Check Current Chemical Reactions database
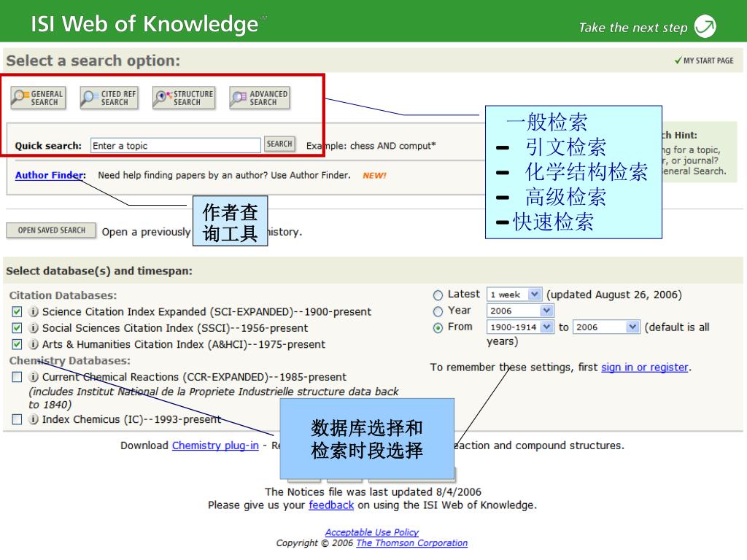The height and width of the screenshot is (560, 747). [x=18, y=377]
